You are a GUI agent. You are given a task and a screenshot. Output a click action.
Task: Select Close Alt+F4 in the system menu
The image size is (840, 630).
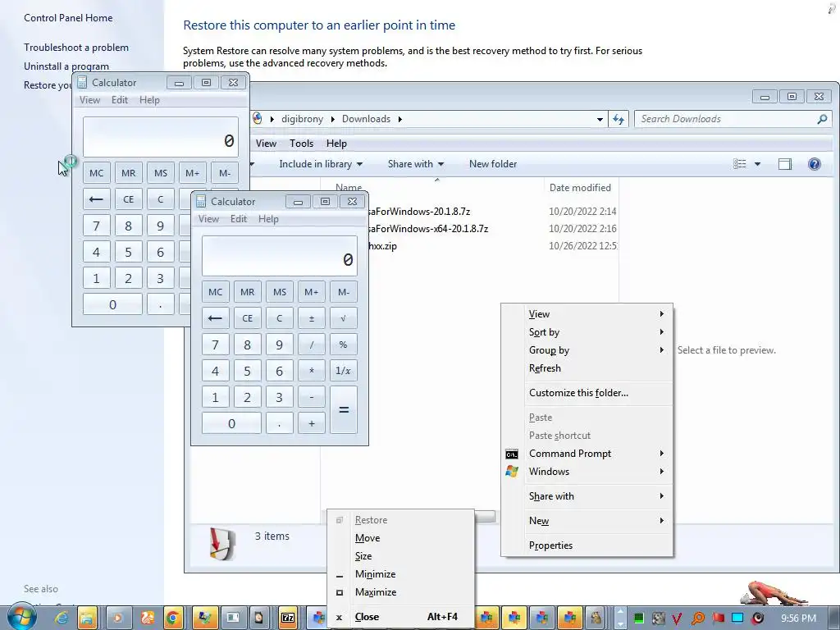pos(400,617)
